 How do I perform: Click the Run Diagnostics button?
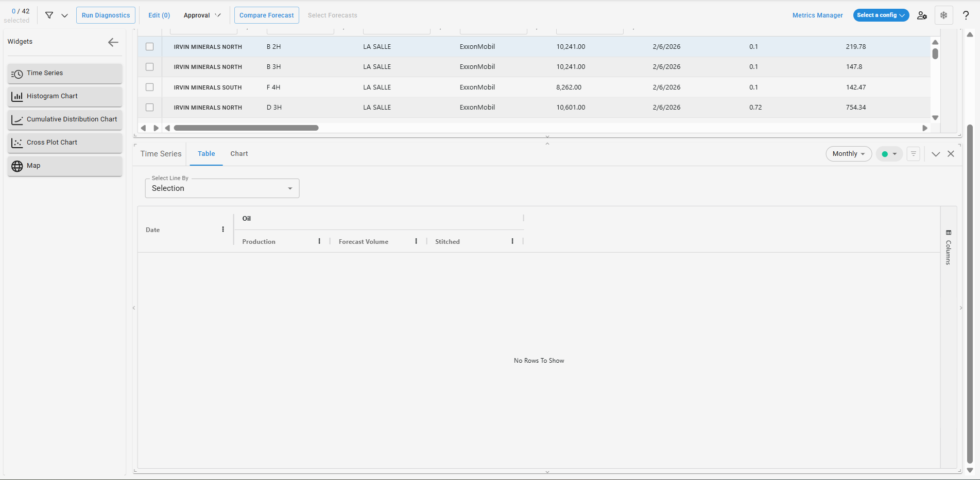coord(106,15)
